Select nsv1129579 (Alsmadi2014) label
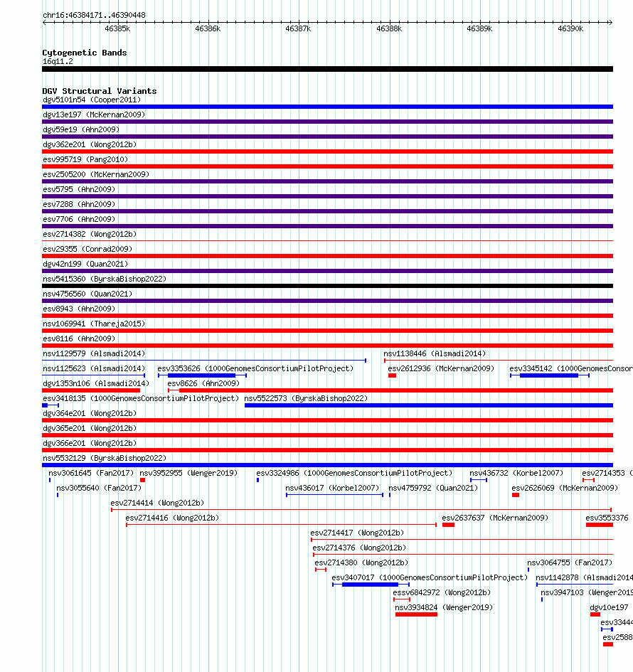633x672 pixels. (x=94, y=353)
